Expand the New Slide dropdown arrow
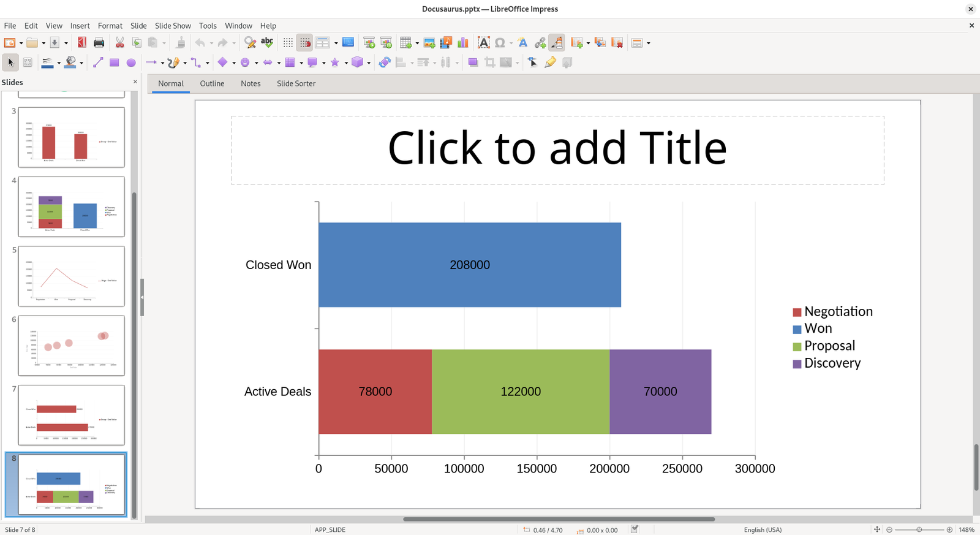 coord(588,43)
